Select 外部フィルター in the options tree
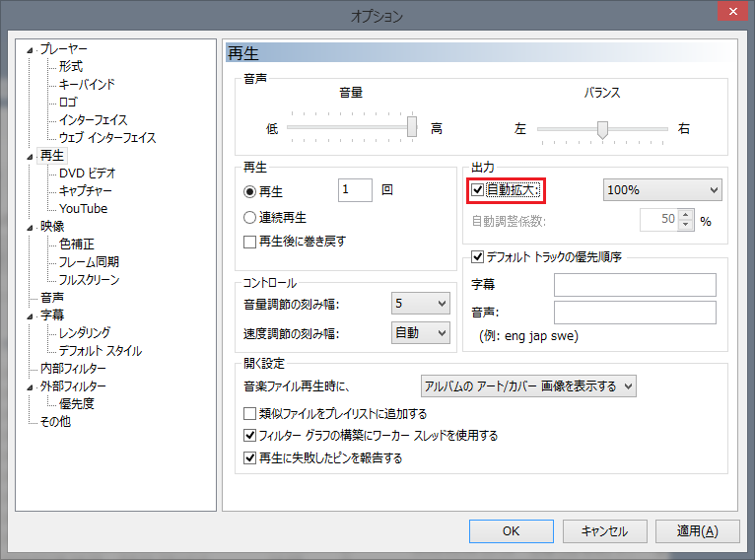The image size is (755, 560). point(73,386)
